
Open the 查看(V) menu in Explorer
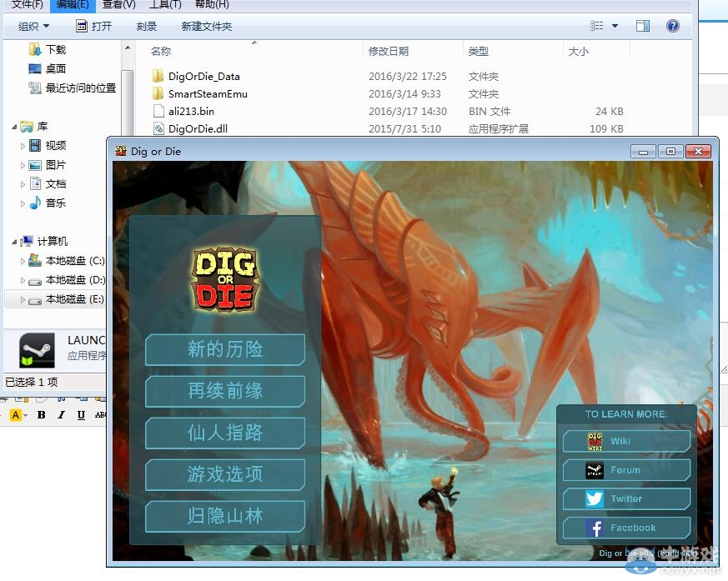[119, 4]
